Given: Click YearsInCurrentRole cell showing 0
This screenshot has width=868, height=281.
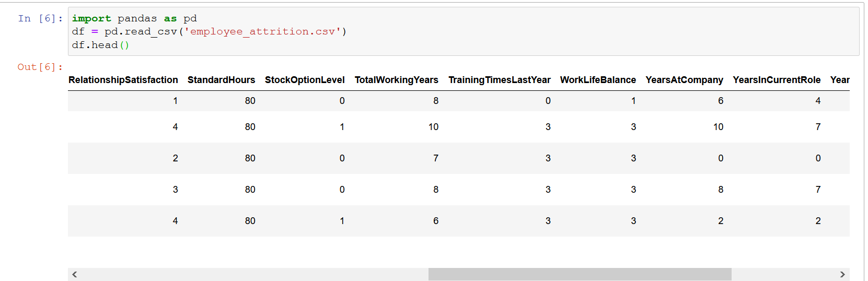Looking at the screenshot, I should (x=818, y=158).
